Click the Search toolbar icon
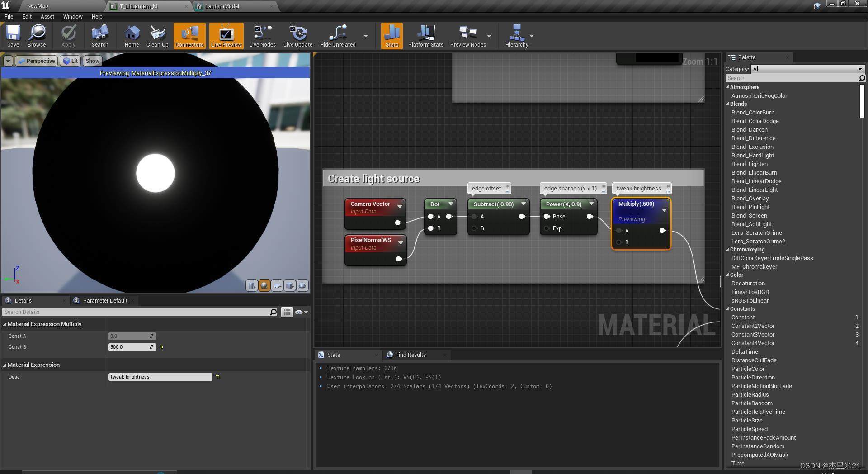Image resolution: width=868 pixels, height=474 pixels. [99, 36]
